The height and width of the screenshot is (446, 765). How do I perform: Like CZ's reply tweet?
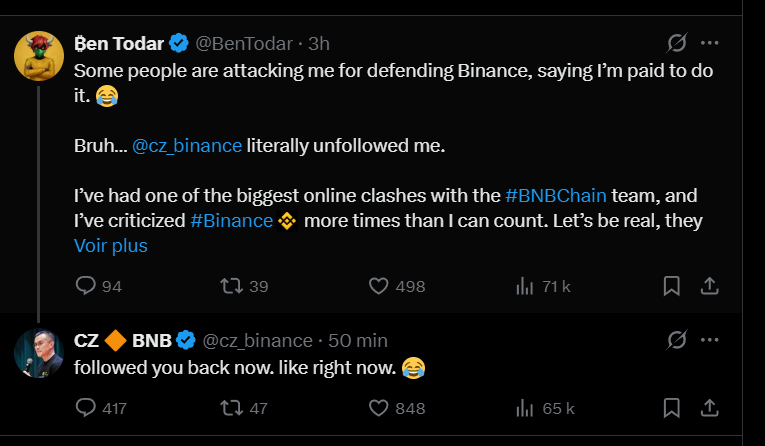pos(378,408)
